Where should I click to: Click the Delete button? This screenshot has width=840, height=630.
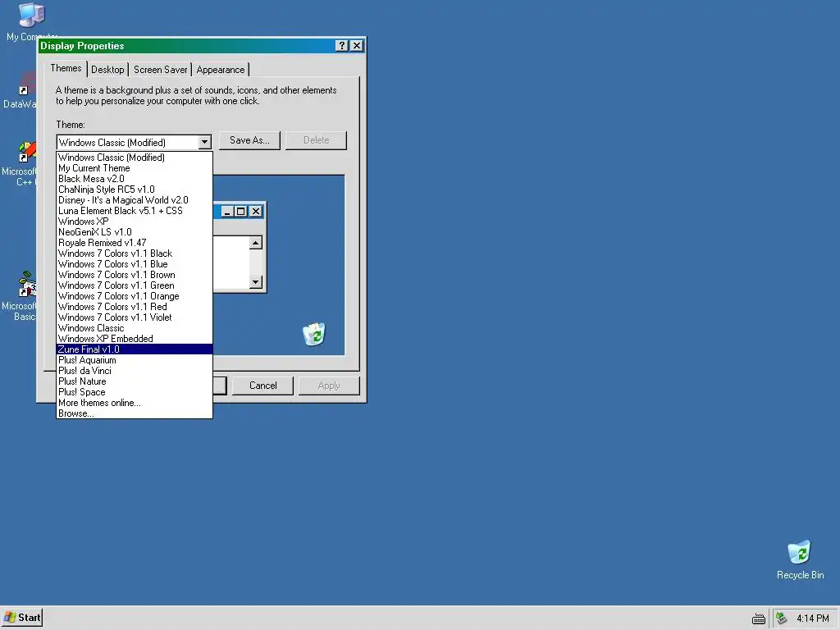click(316, 140)
